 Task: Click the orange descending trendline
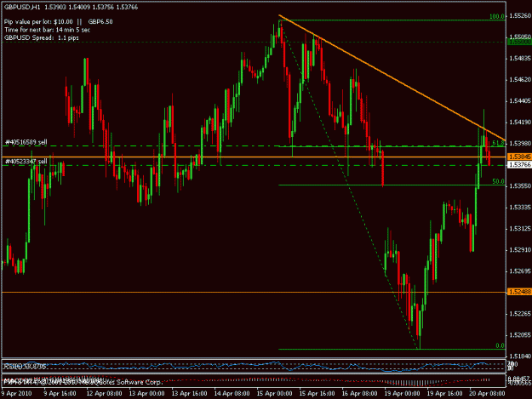click(392, 77)
